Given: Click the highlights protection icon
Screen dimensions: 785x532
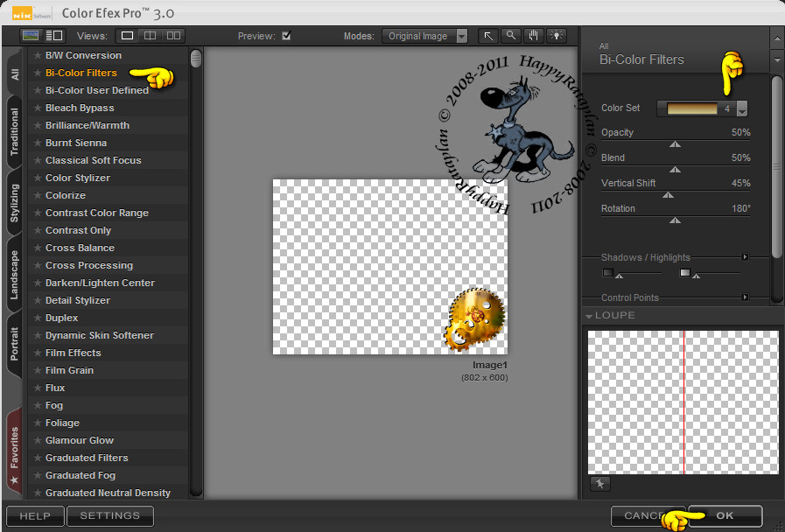Looking at the screenshot, I should pos(685,273).
